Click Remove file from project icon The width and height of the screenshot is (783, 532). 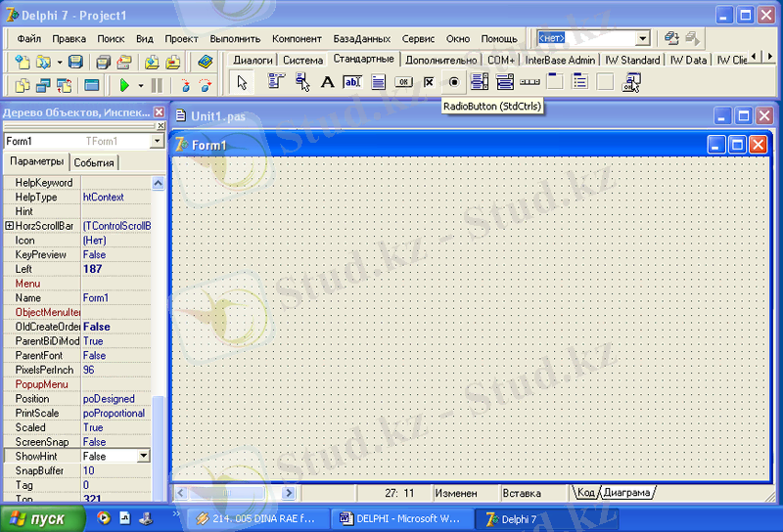[x=173, y=62]
